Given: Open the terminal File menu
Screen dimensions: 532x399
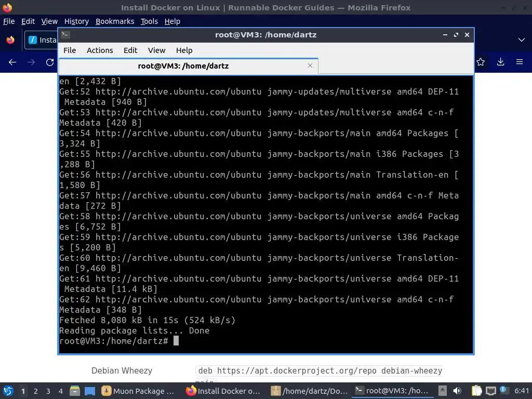Looking at the screenshot, I should [x=70, y=50].
